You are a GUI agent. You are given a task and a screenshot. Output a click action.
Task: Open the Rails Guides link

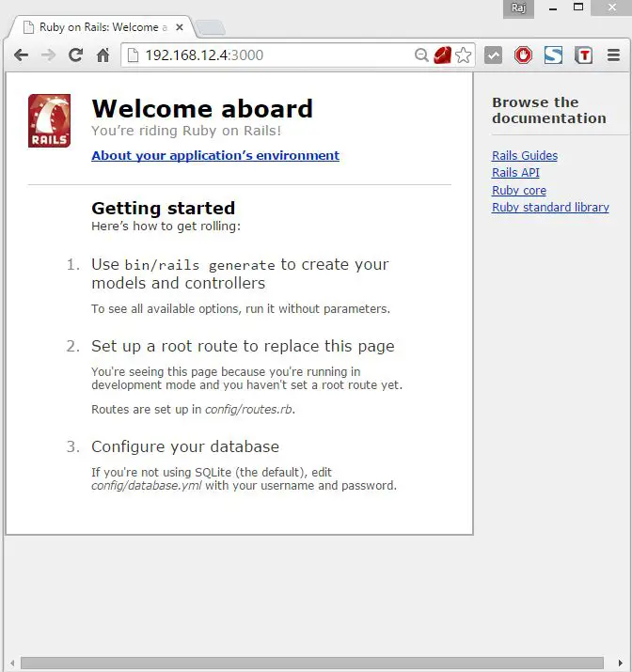525,156
